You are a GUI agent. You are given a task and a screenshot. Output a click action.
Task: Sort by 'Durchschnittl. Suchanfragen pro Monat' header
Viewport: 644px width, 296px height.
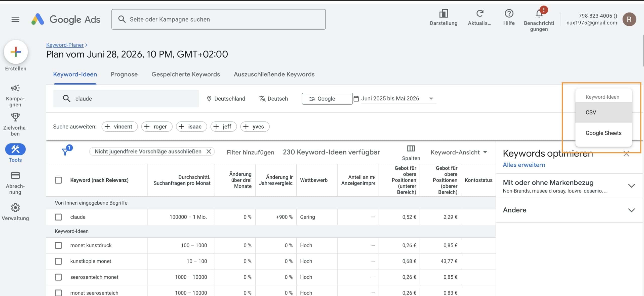(182, 180)
